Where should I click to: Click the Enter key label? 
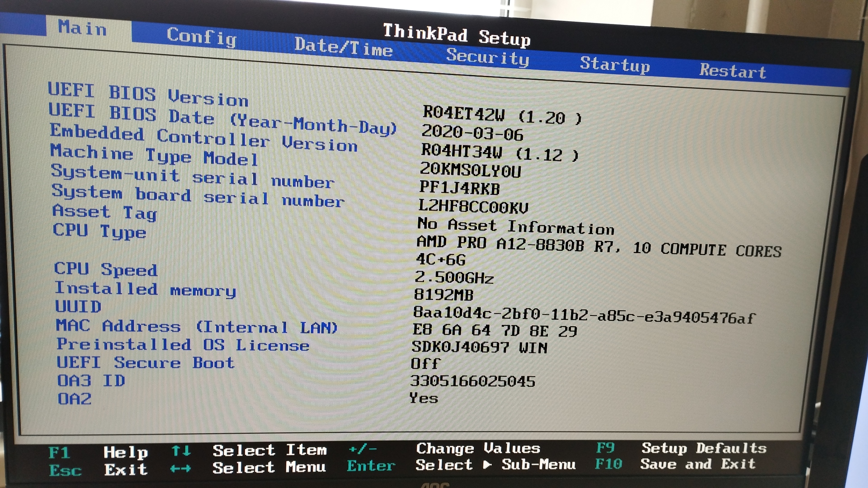point(371,466)
